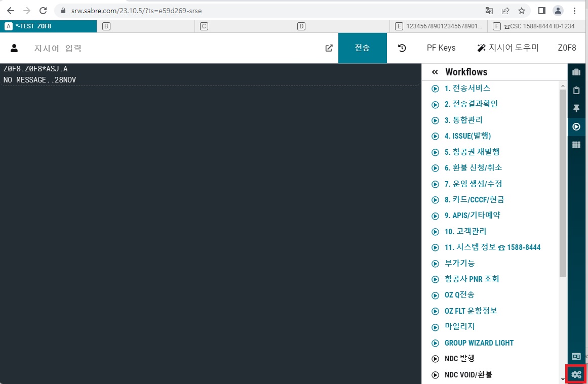Open NDC 발행 workflow
Viewport: 588px width, 384px height.
coord(459,359)
